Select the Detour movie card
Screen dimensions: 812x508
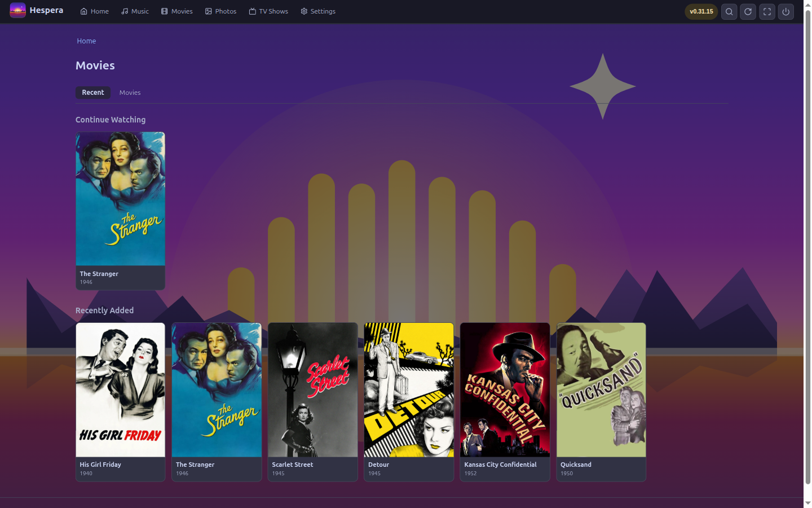click(409, 402)
